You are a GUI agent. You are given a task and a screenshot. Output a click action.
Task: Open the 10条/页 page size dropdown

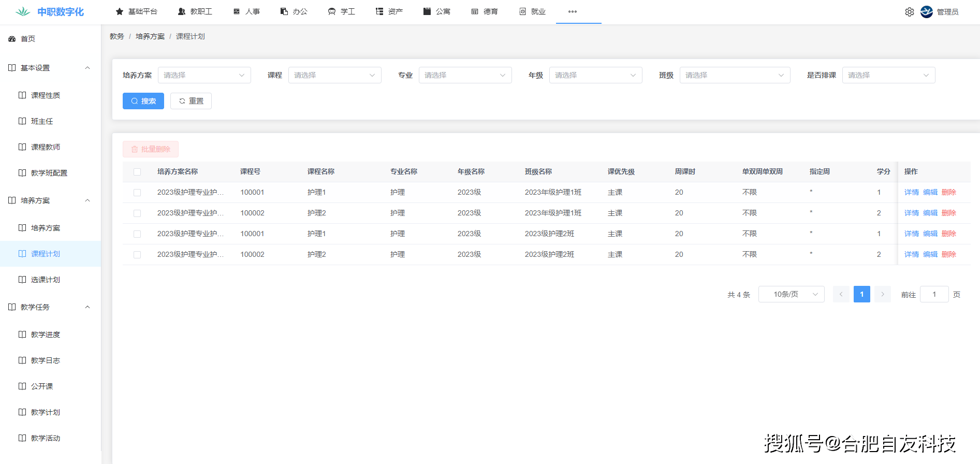click(x=792, y=294)
